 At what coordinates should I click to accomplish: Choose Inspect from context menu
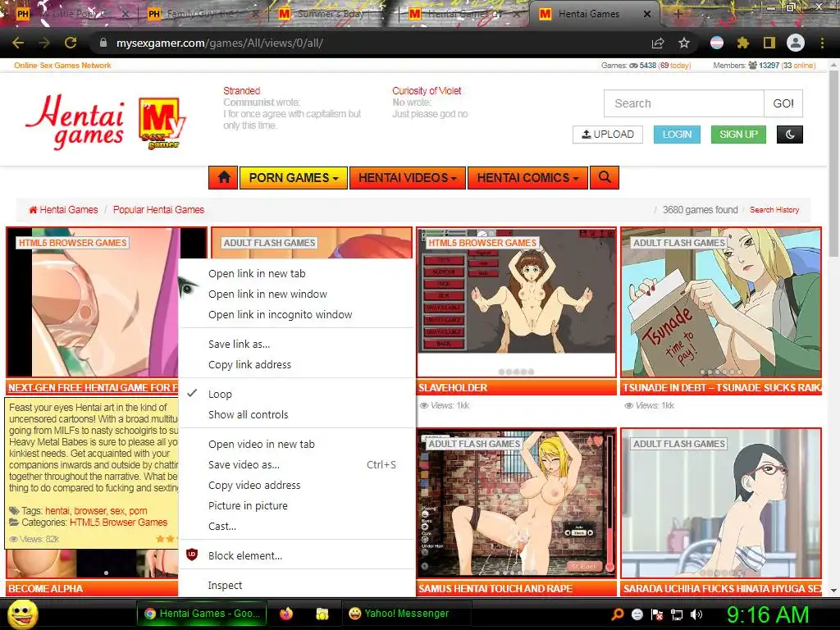point(297,585)
